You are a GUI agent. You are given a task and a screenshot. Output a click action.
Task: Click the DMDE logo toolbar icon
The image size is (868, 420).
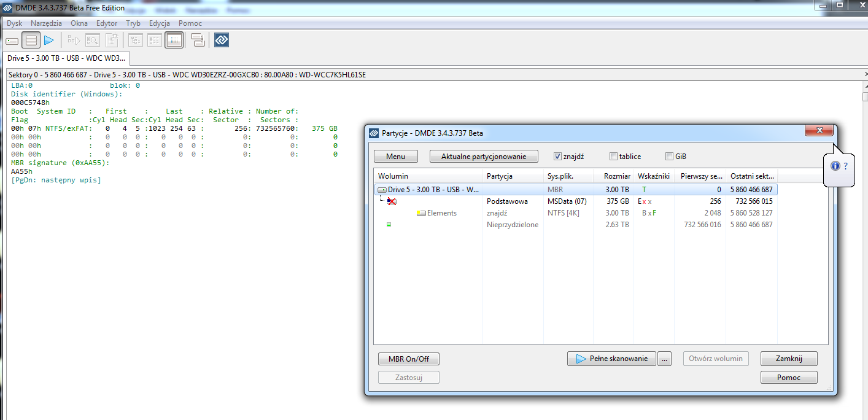coord(222,41)
